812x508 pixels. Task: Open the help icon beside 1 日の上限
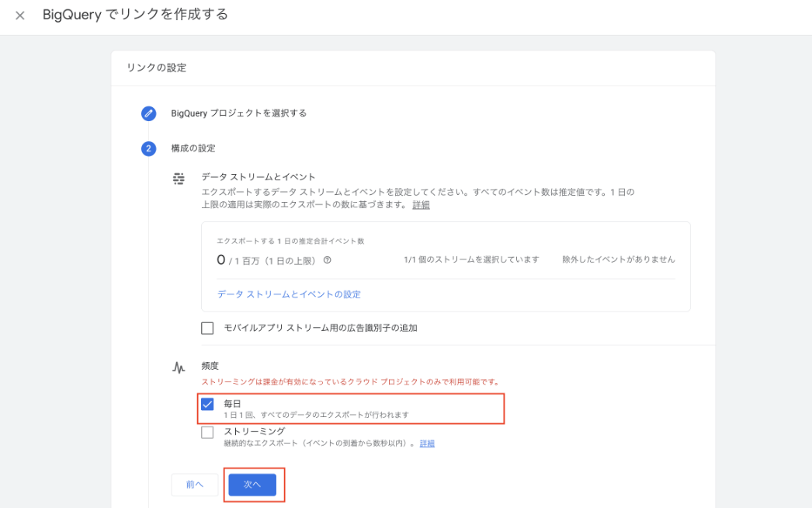pyautogui.click(x=328, y=260)
